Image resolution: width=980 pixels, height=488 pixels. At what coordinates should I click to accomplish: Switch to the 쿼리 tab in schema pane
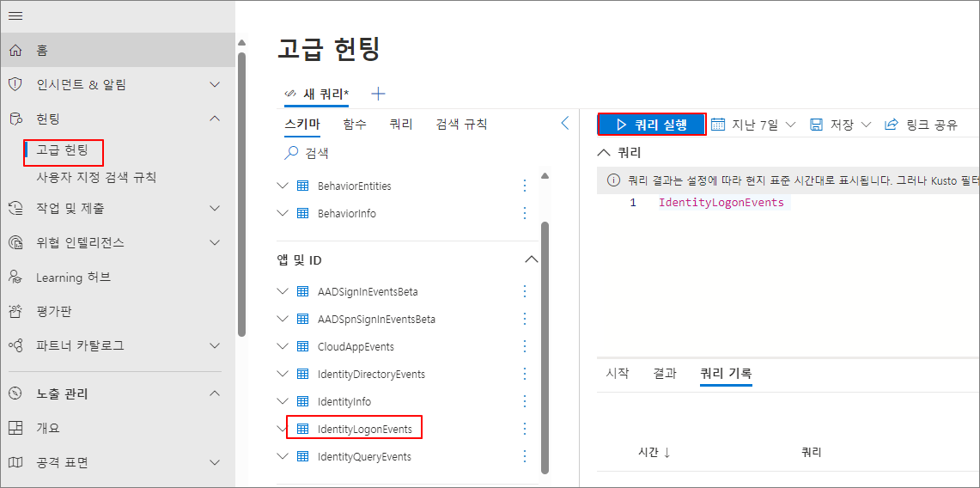tap(400, 125)
